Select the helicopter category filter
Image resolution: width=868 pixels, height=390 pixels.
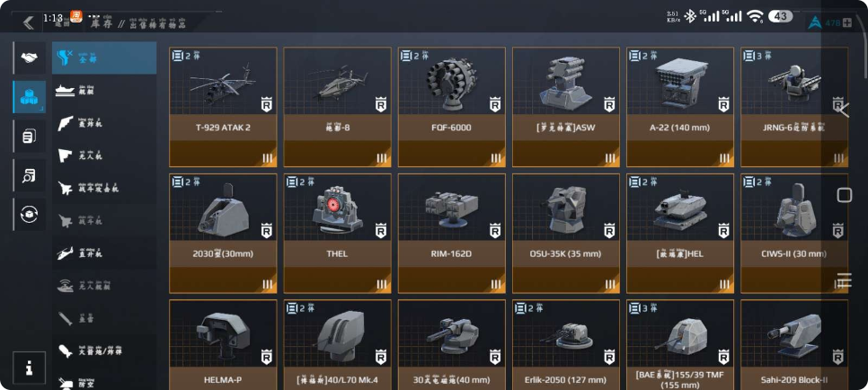click(x=104, y=253)
